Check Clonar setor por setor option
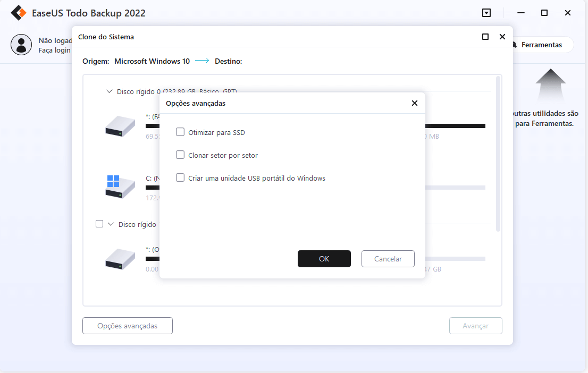The image size is (588, 373). [x=180, y=155]
